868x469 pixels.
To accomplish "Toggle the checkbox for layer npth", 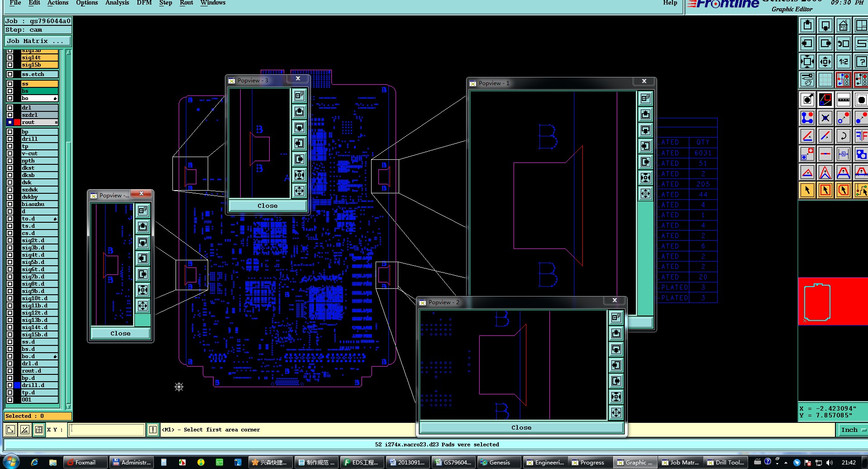I will coord(10,161).
